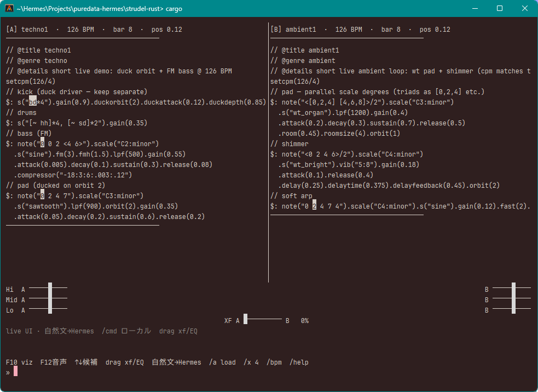This screenshot has width=538, height=392.
Task: Click the /x 4 command hint
Action: pos(251,362)
